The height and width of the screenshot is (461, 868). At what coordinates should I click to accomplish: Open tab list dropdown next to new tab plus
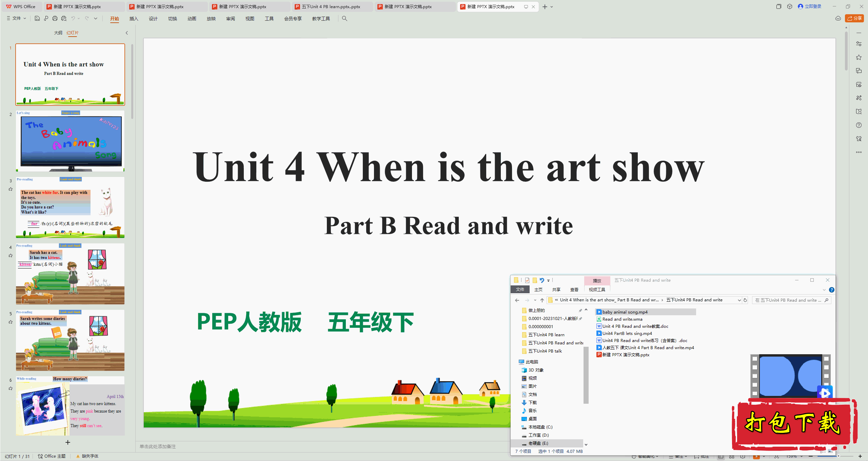pos(552,7)
